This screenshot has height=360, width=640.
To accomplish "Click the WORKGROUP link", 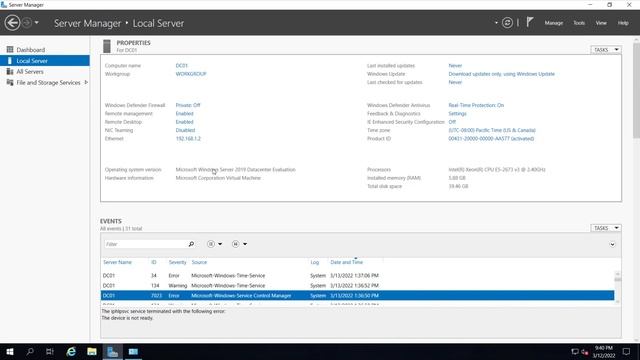I will (191, 74).
